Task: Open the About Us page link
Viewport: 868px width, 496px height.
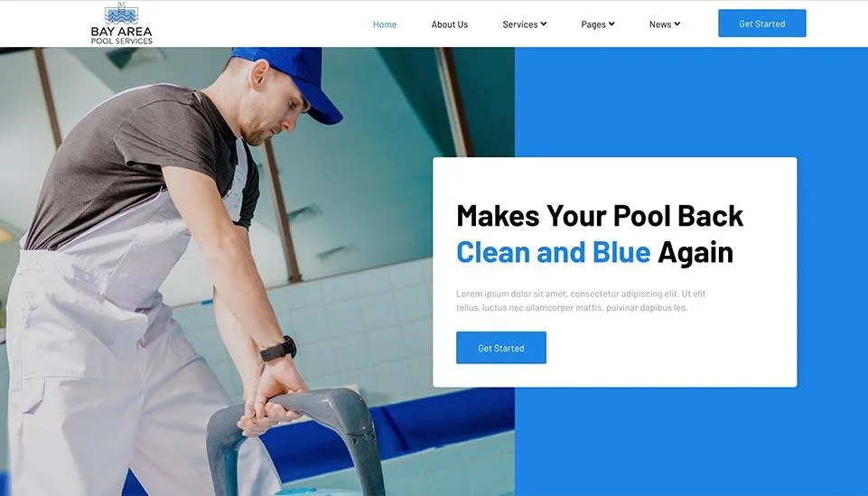Action: [x=450, y=24]
